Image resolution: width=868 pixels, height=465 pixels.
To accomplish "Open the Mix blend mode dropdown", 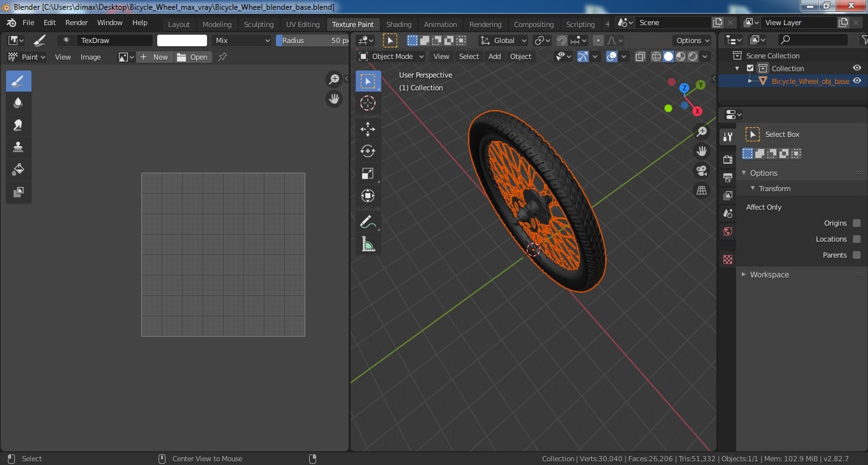I will (x=242, y=40).
